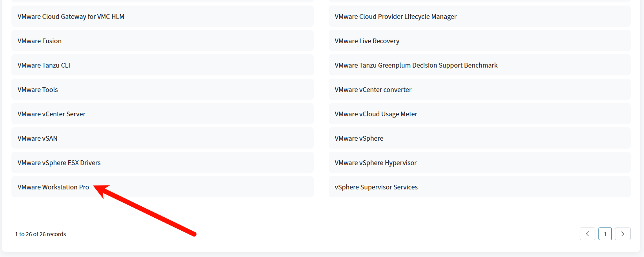Image resolution: width=644 pixels, height=257 pixels.
Task: Go to the previous page arrow
Action: pos(587,234)
